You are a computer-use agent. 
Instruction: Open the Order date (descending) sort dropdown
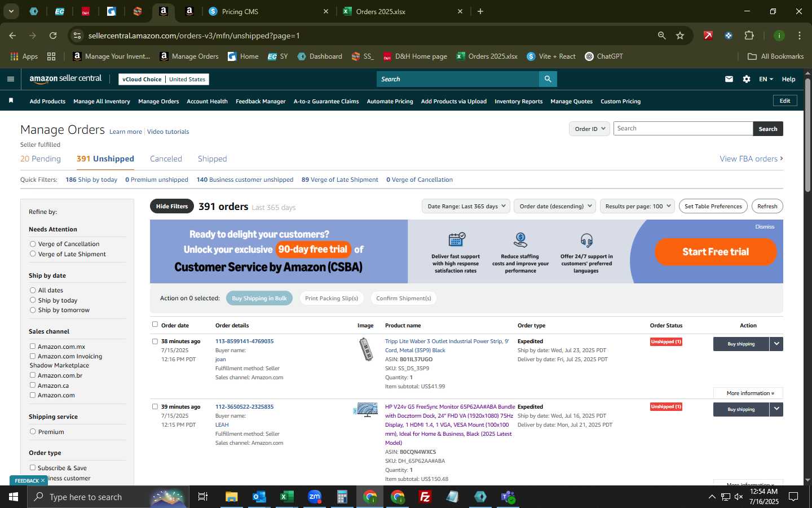click(555, 206)
